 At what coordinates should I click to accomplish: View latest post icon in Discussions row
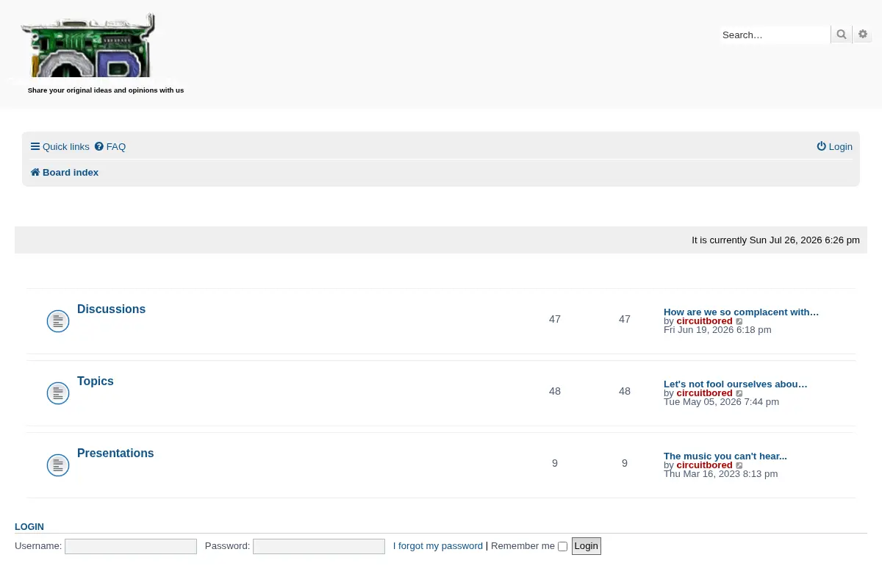739,321
